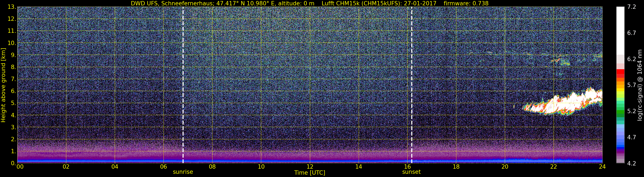
Task: Click the "24" time axis tick label
Action: (x=602, y=167)
